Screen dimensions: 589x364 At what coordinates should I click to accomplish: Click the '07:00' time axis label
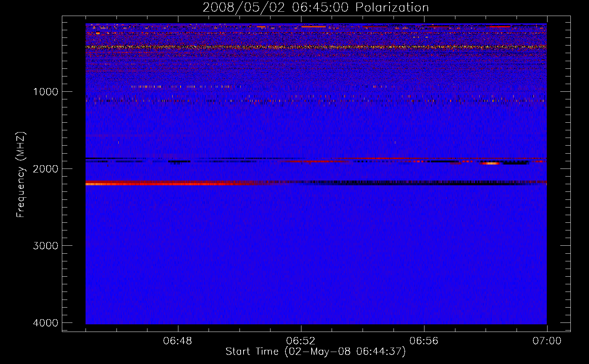coord(547,341)
